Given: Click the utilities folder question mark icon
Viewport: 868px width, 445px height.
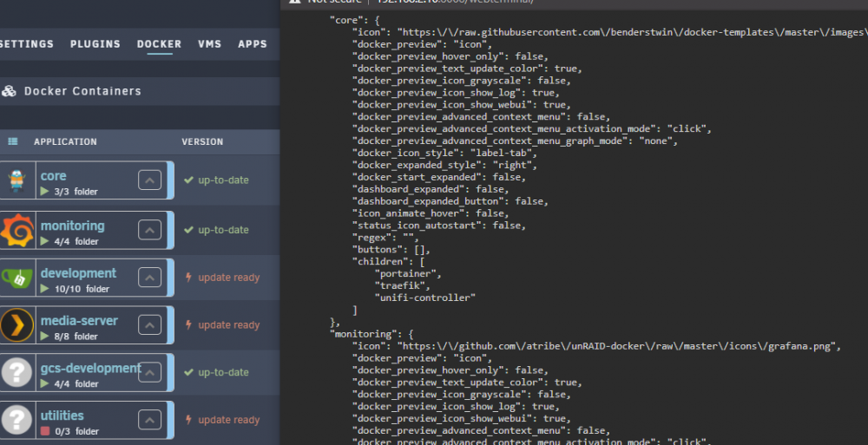Looking at the screenshot, I should click(x=16, y=420).
